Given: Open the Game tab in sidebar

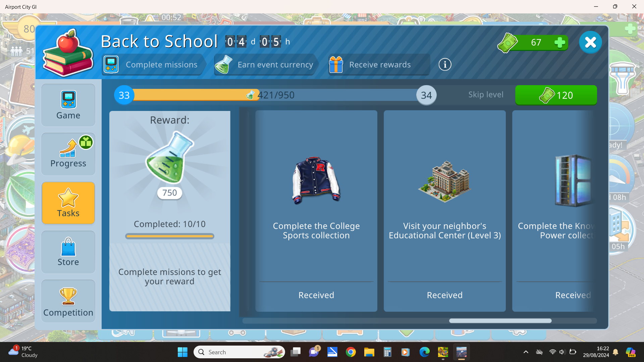Looking at the screenshot, I should click(x=68, y=105).
